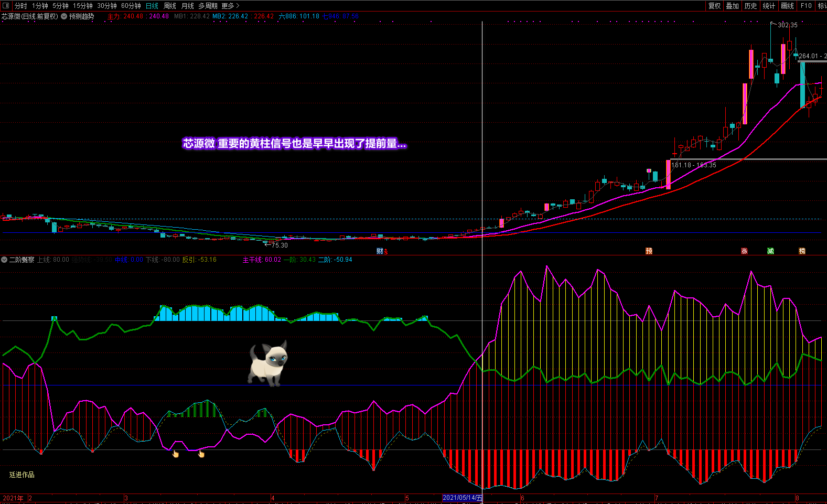Click the orange 预 forecast marker icon

click(x=649, y=251)
